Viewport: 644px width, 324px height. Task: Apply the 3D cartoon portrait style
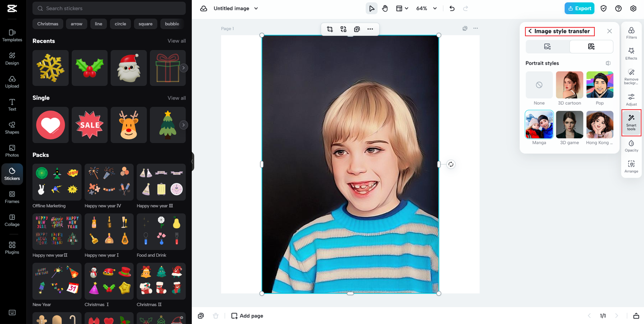pyautogui.click(x=569, y=85)
